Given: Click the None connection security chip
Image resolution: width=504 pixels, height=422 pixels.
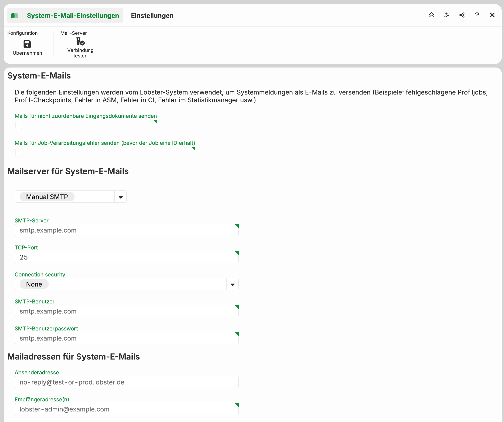Looking at the screenshot, I should pyautogui.click(x=34, y=284).
